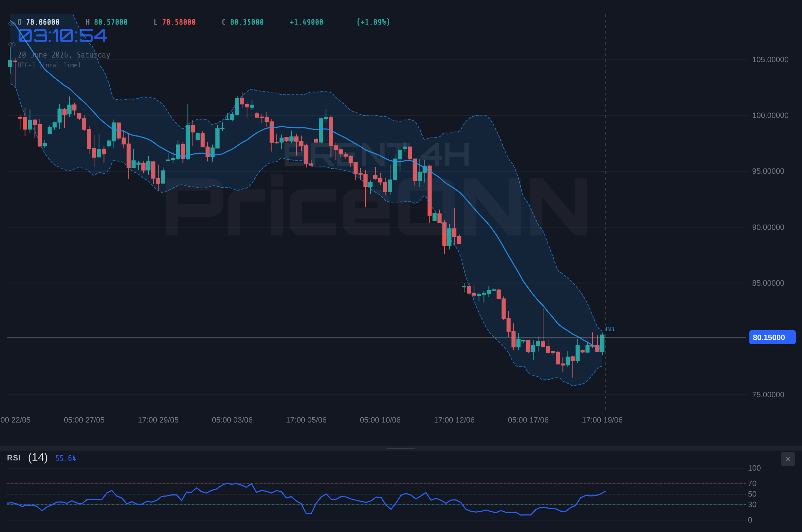Click the RSI indicator title
802x532 pixels.
(14, 458)
